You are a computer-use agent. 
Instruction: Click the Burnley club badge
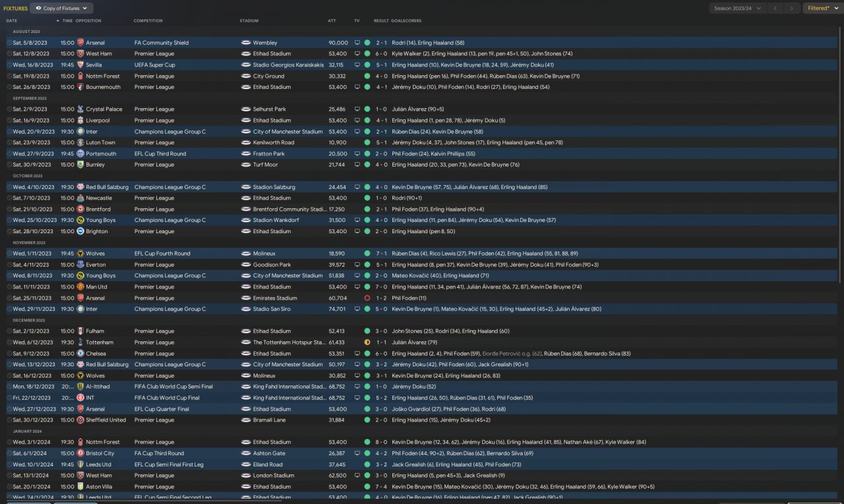pos(80,165)
